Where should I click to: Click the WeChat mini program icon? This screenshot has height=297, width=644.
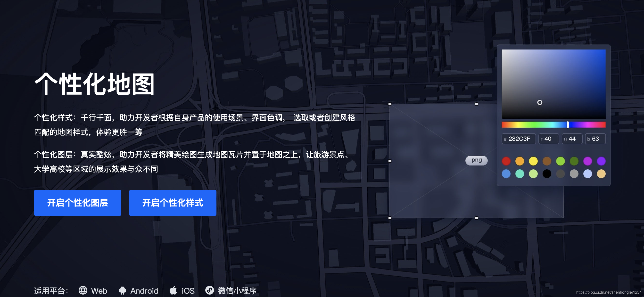coord(209,290)
